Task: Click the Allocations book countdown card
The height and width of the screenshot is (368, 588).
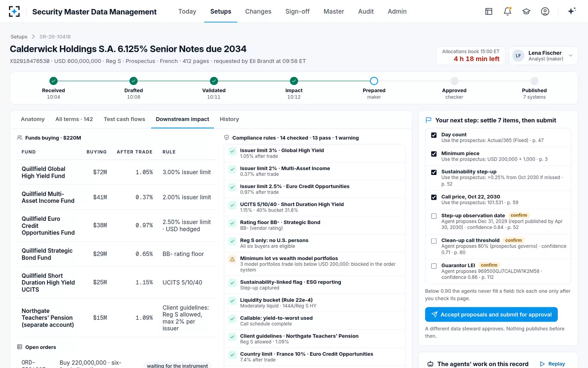Action: coord(471,56)
